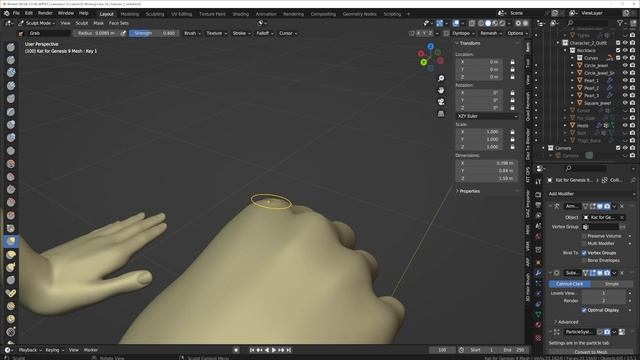Open the Options popover
The height and width of the screenshot is (360, 640).
pyautogui.click(x=517, y=33)
